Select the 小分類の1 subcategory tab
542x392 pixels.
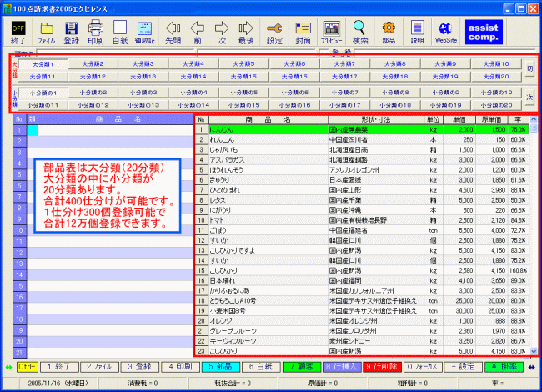click(x=43, y=93)
